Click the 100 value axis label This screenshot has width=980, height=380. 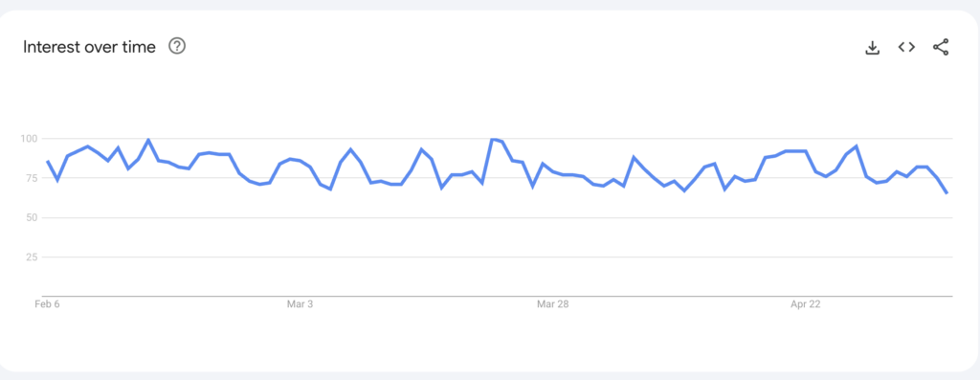[29, 138]
